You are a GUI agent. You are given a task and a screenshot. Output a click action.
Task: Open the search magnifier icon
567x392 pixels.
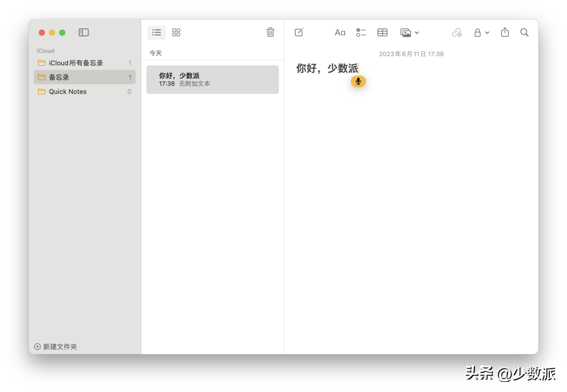click(524, 32)
